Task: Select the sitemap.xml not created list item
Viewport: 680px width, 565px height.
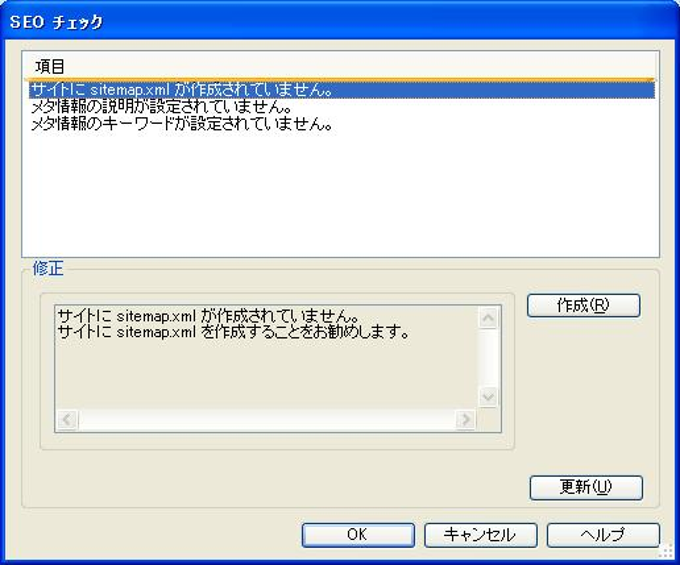Action: coord(342,90)
